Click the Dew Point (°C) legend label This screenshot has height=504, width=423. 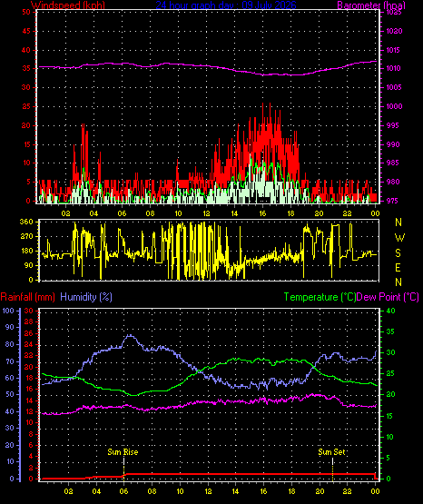388,297
